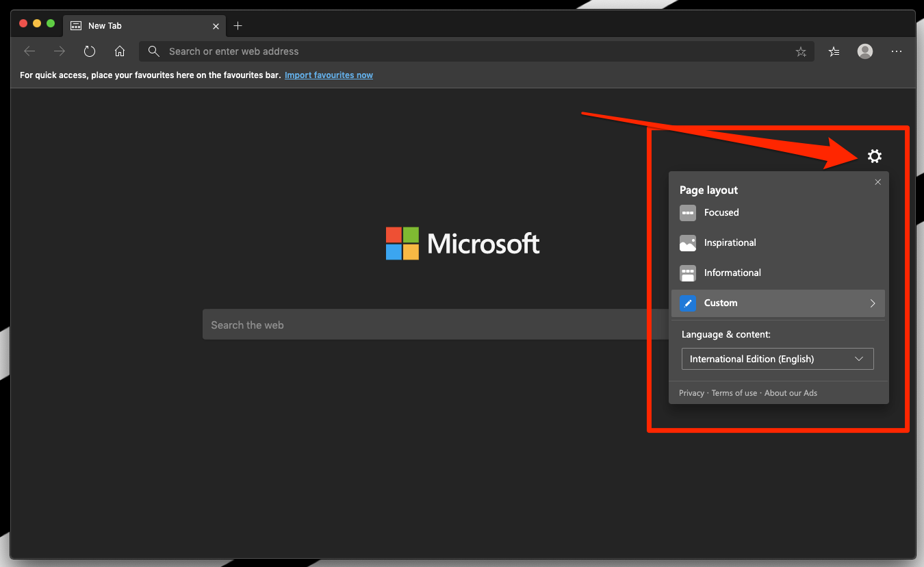924x567 pixels.
Task: Click the page settings gear icon
Action: point(875,156)
